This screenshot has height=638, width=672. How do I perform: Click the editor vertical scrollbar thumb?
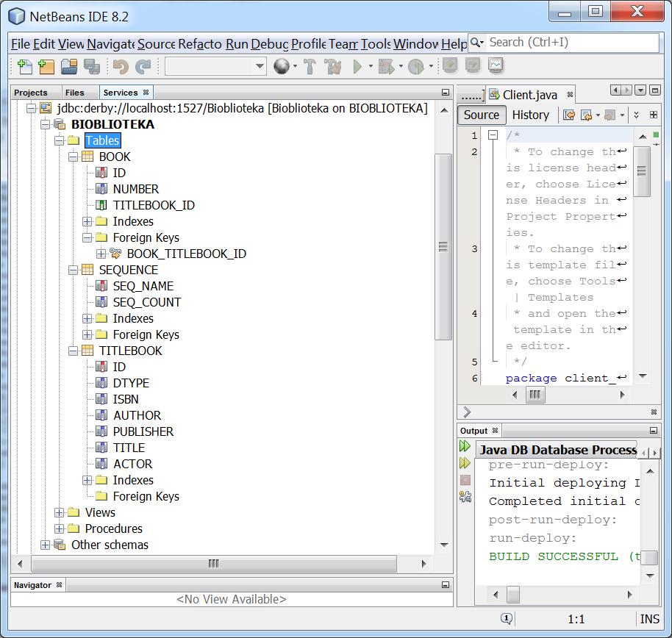click(642, 171)
